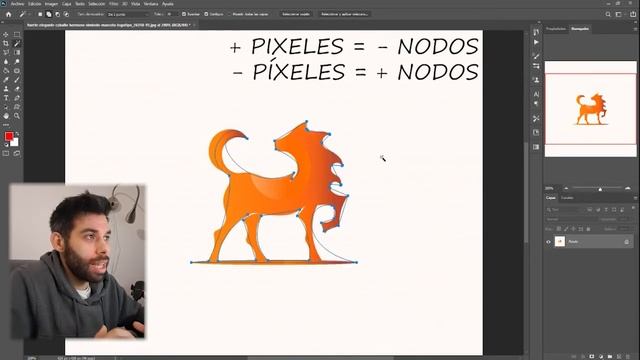Select the Path Selection arrow tool
The height and width of the screenshot is (360, 640).
click(x=6, y=107)
